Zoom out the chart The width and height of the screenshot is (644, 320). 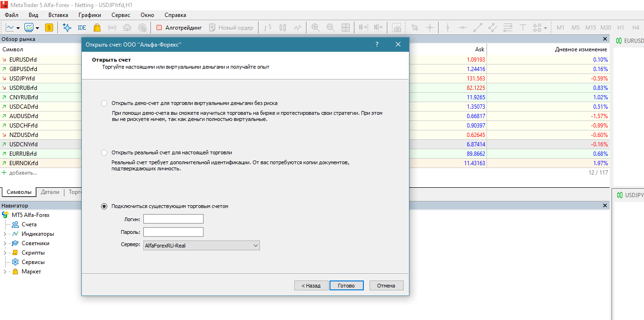(330, 28)
